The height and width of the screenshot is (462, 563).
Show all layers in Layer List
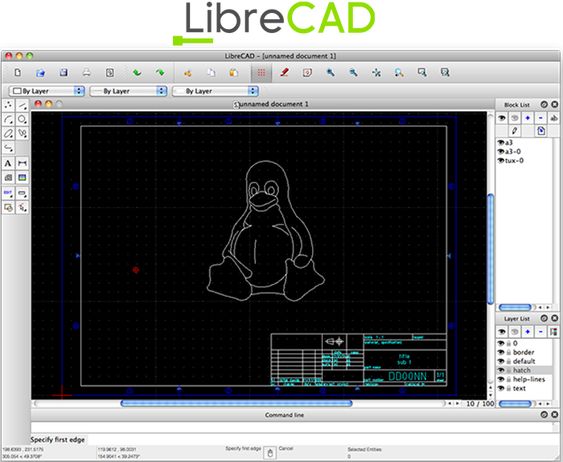tap(502, 332)
